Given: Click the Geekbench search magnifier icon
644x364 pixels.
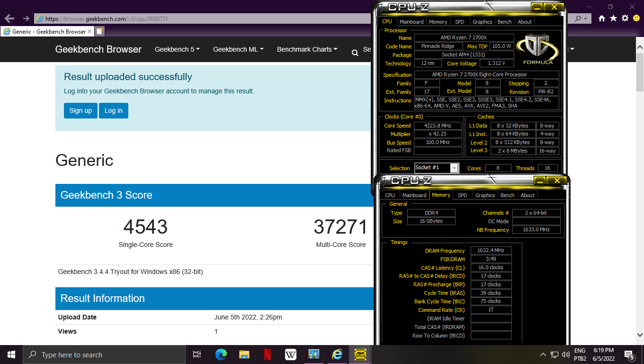Looking at the screenshot, I should 355,53.
